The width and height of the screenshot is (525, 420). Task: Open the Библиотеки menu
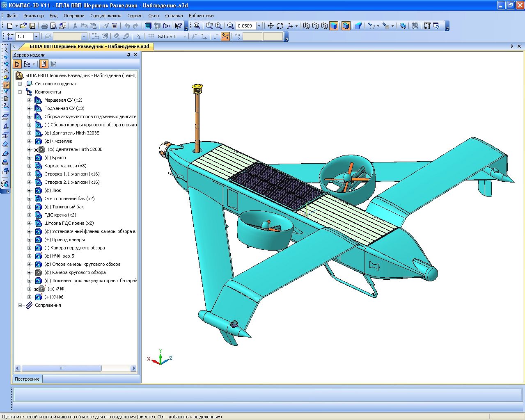pyautogui.click(x=201, y=16)
